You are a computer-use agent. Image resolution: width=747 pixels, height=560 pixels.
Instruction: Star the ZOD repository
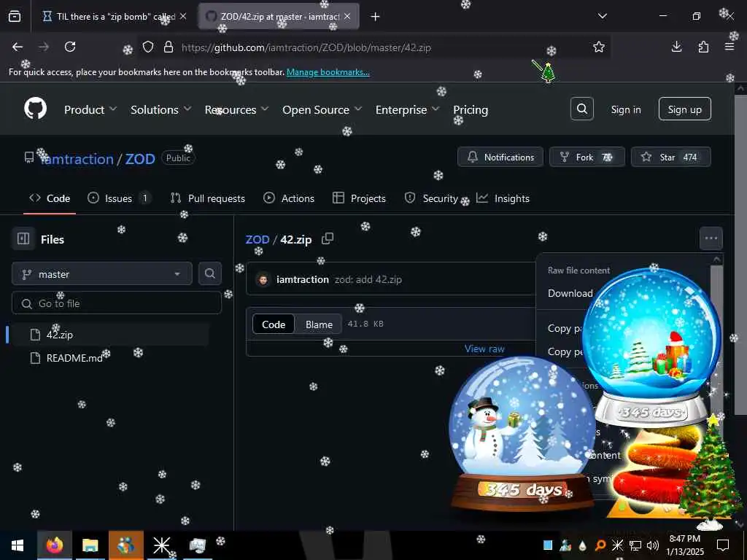tap(670, 157)
